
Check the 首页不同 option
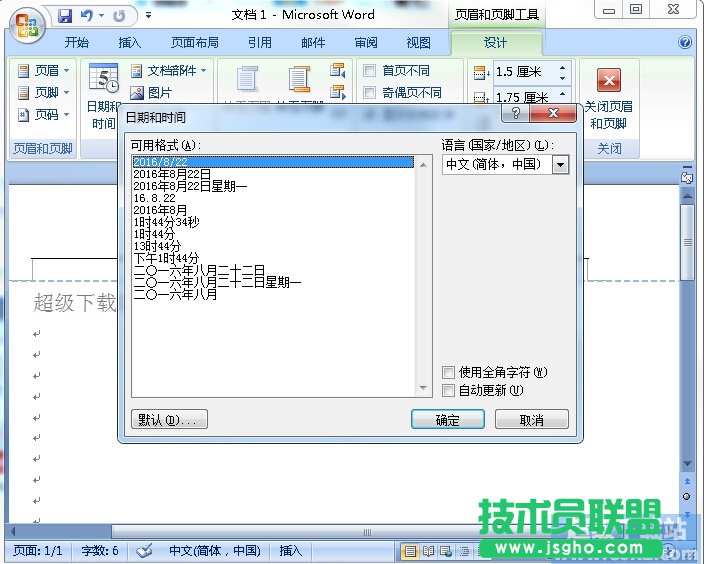[370, 71]
